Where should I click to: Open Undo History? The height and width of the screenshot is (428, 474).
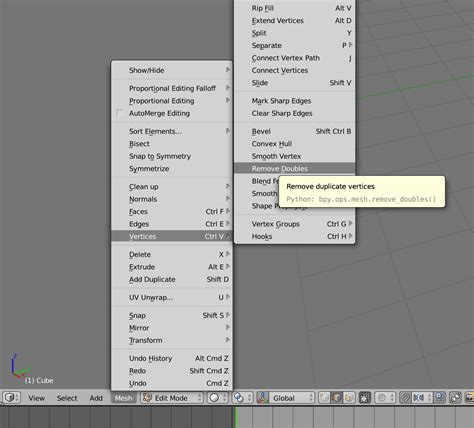(x=172, y=358)
